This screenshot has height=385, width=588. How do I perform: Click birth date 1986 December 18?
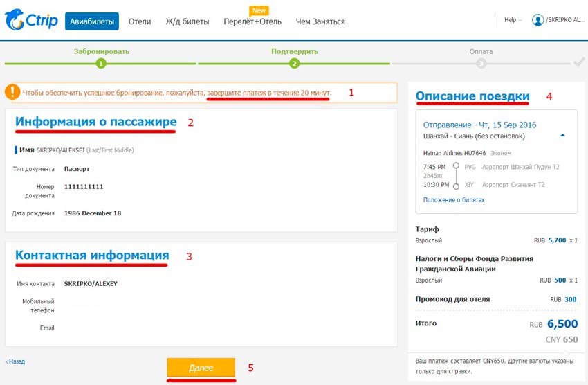click(x=93, y=213)
